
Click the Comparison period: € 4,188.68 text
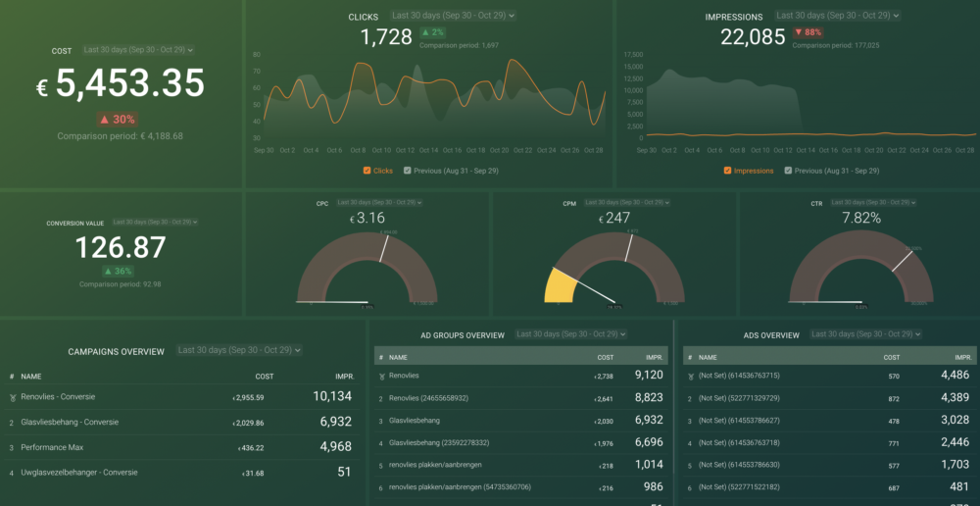coord(120,135)
